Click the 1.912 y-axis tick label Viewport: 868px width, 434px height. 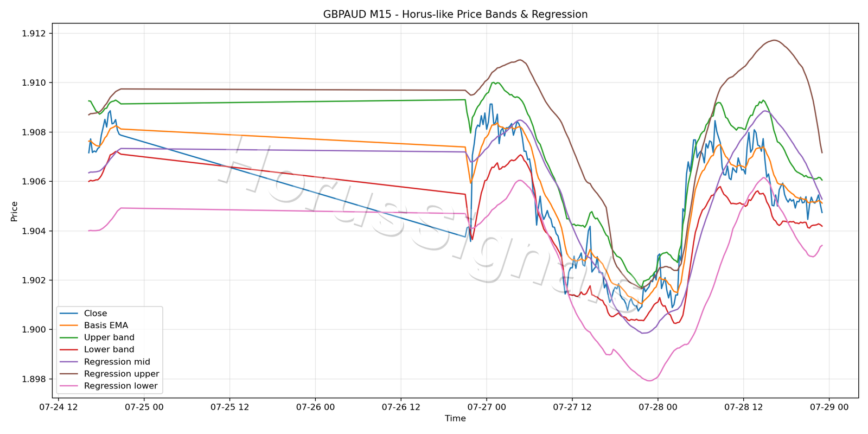click(x=34, y=34)
